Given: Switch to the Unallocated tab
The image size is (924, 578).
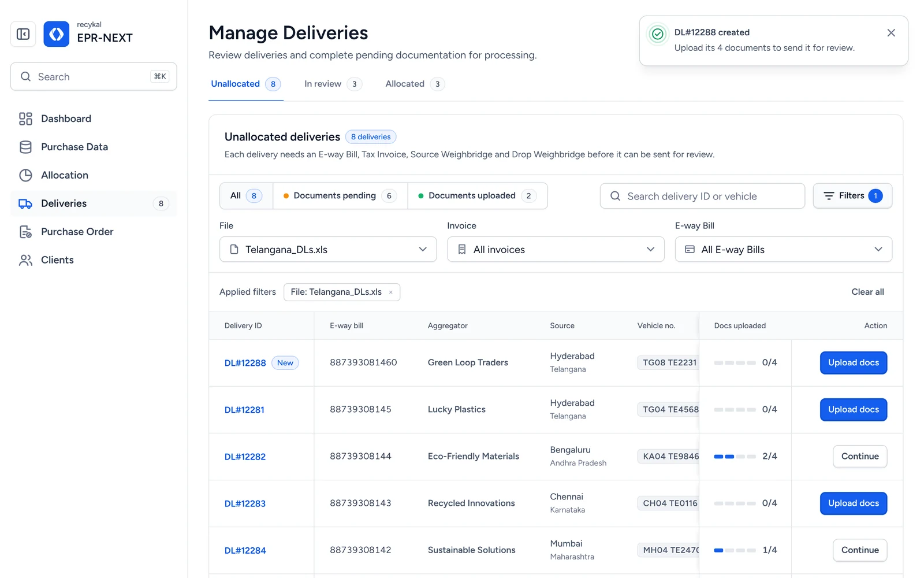Looking at the screenshot, I should point(246,84).
